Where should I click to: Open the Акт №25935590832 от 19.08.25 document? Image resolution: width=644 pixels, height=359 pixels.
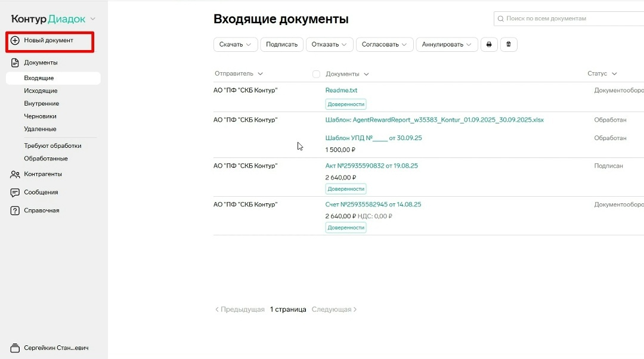[372, 165]
